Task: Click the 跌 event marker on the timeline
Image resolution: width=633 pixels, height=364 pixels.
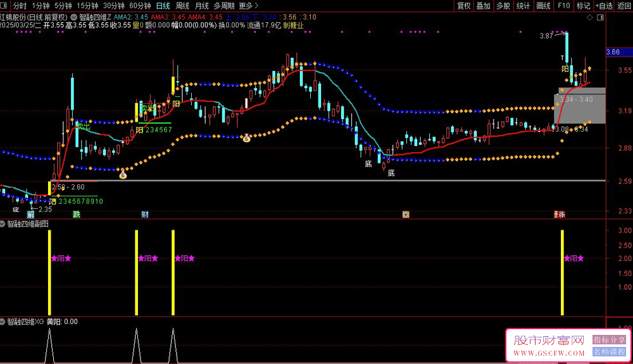Action: click(x=77, y=214)
